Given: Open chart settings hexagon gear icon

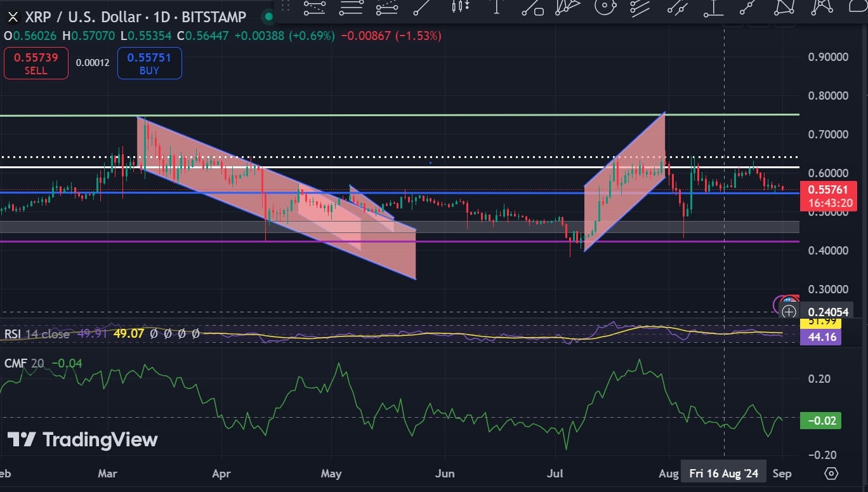Looking at the screenshot, I should [831, 474].
